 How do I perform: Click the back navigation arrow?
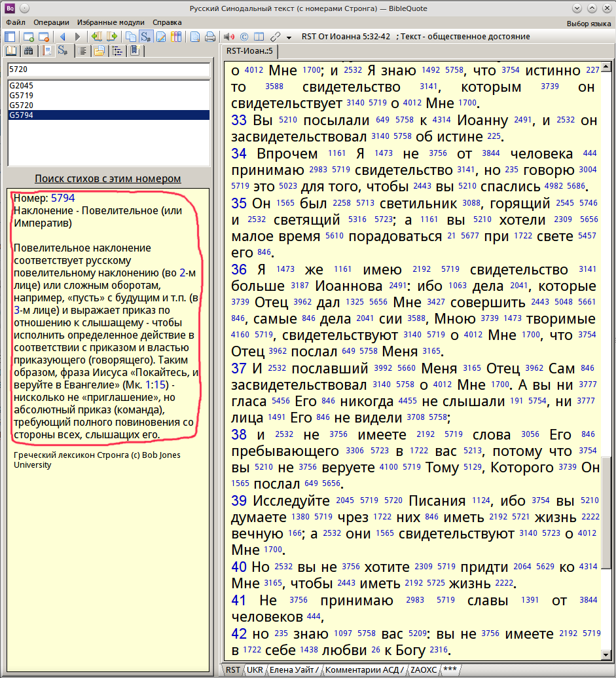click(x=63, y=37)
